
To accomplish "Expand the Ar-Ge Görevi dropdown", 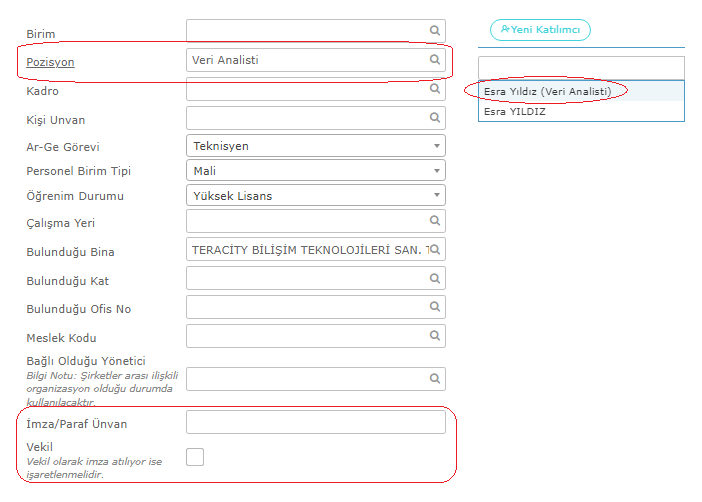I will [x=316, y=146].
